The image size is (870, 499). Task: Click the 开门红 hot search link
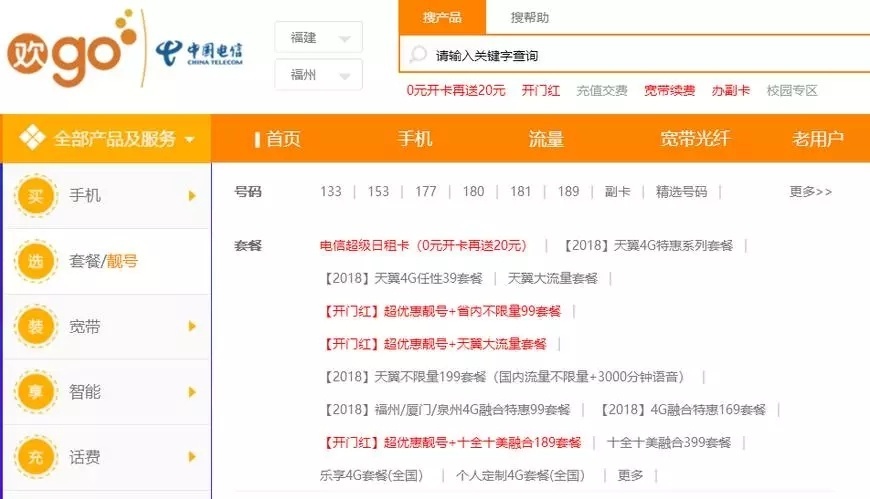540,90
